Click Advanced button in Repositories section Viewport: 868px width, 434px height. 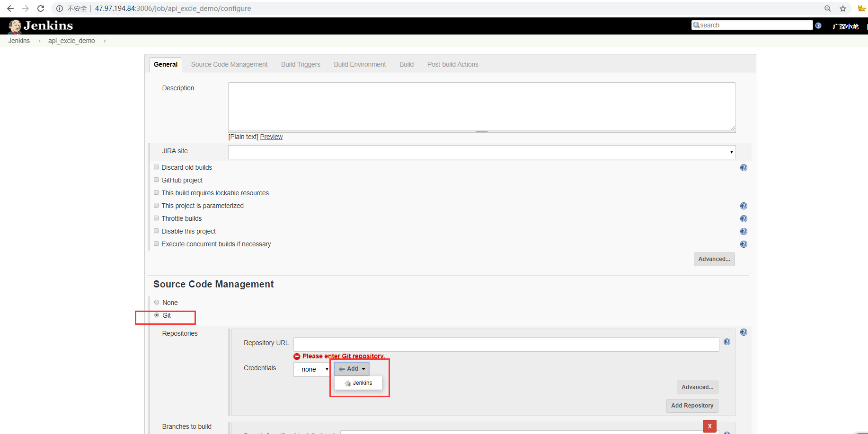click(x=698, y=387)
